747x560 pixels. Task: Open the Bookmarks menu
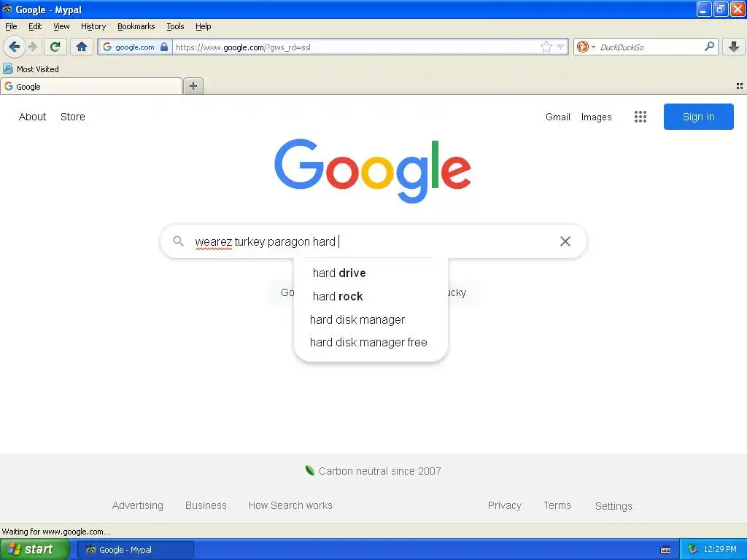(136, 26)
